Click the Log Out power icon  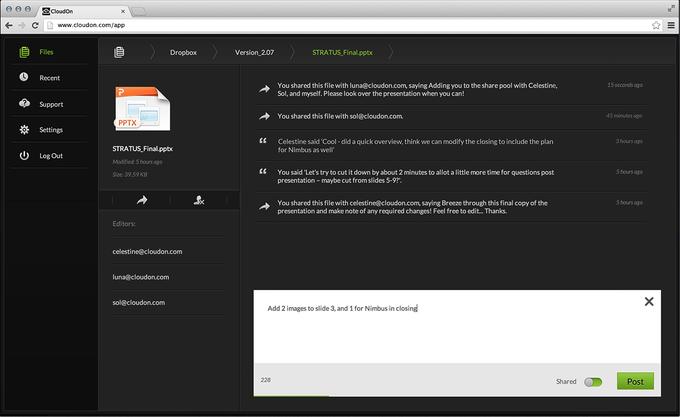pyautogui.click(x=24, y=155)
